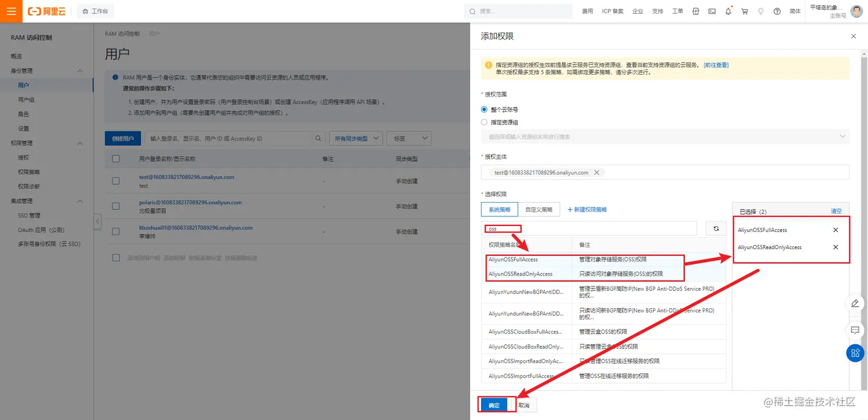
Task: Collapse the sidebar with the arrow handle
Action: click(x=97, y=221)
